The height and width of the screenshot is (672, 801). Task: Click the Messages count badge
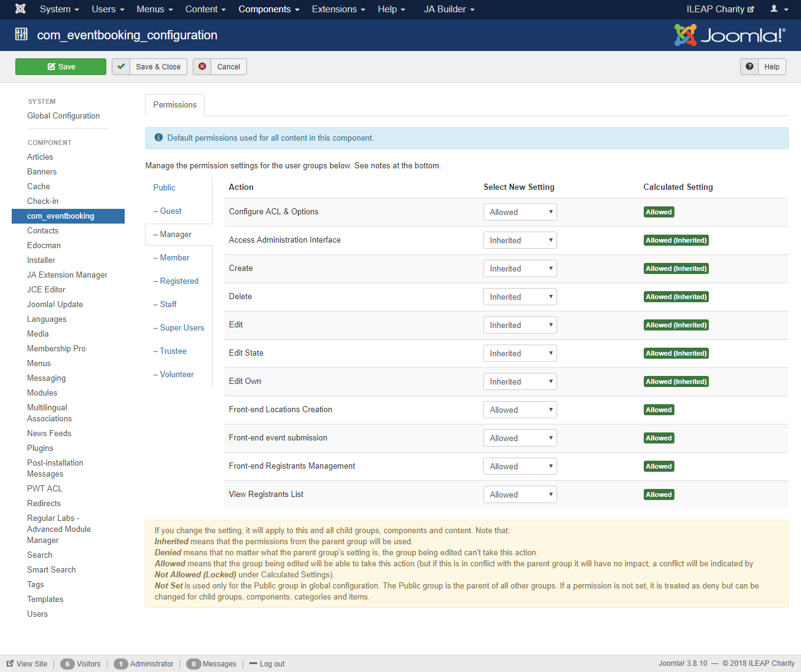click(193, 664)
